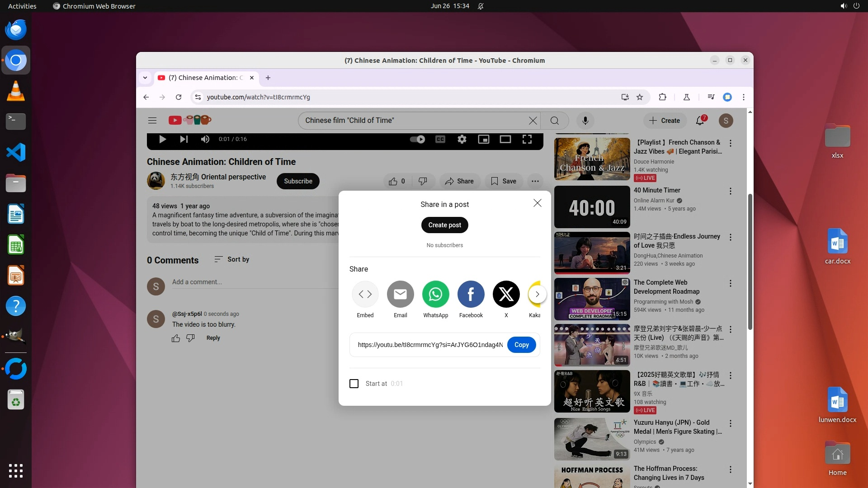
Task: Click the voice search microphone icon
Action: (585, 121)
